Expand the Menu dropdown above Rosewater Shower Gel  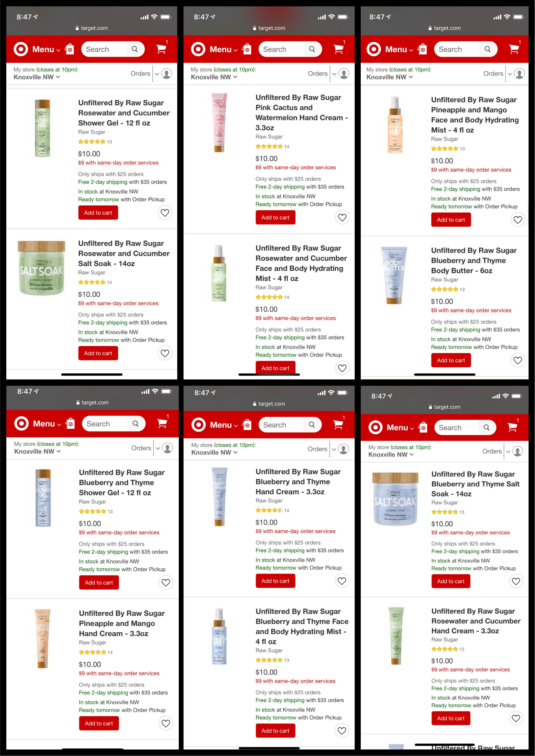46,50
